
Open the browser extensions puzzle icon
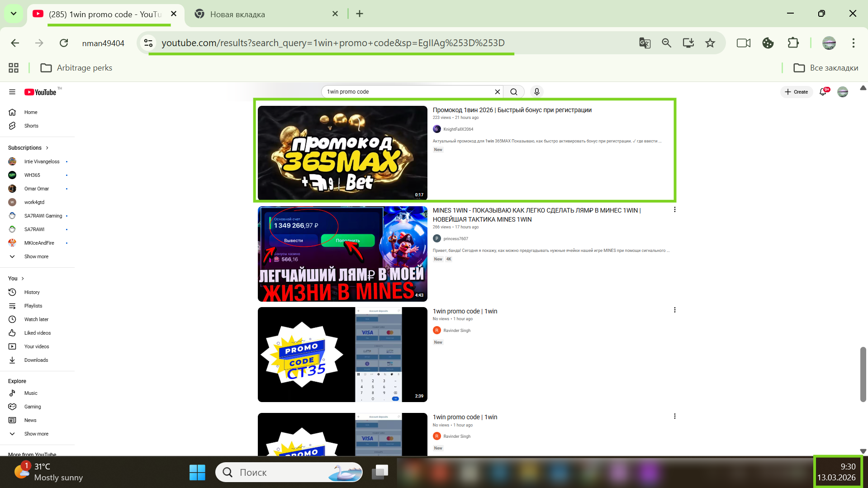793,43
